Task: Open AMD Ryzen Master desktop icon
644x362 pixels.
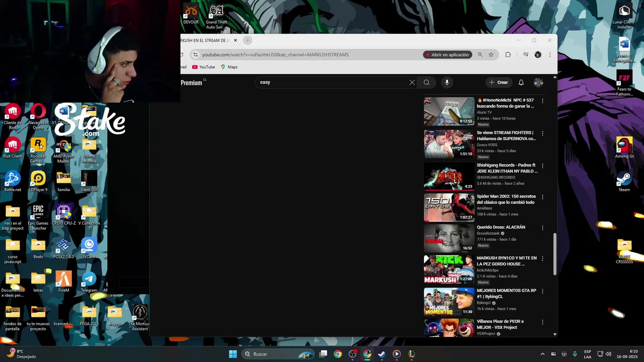Action: pos(63,150)
